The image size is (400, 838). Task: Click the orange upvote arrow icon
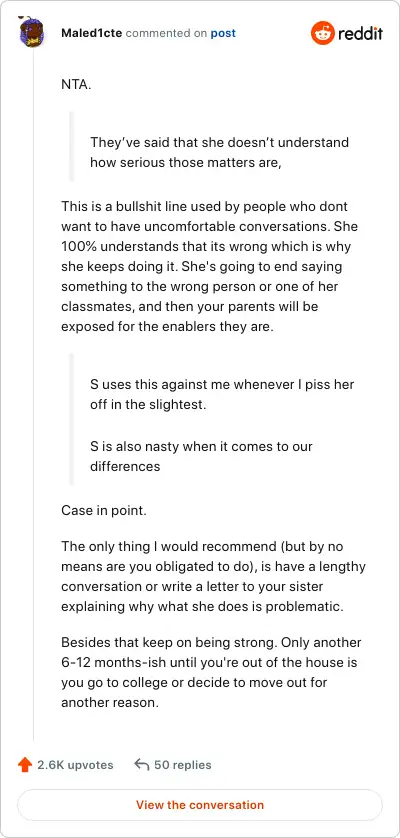point(25,765)
